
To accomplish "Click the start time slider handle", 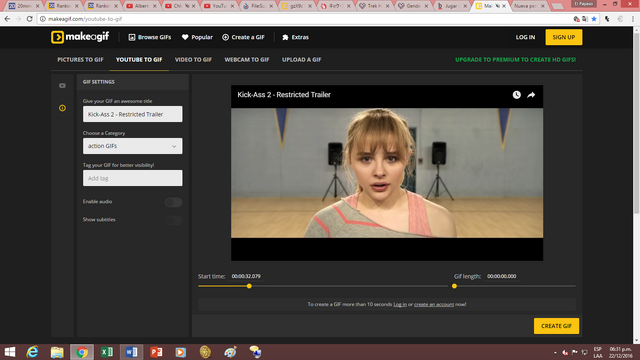I will click(x=249, y=286).
